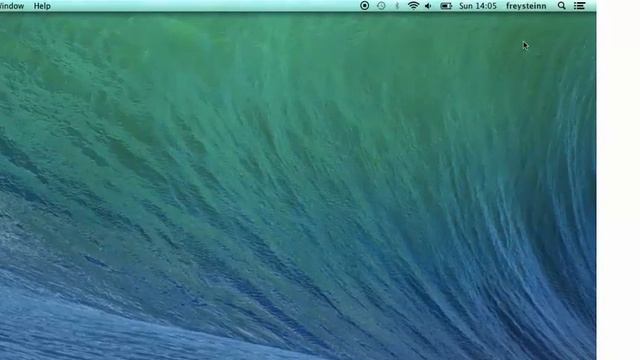Open the Bluetooth status menu
This screenshot has height=360, width=640.
pyautogui.click(x=397, y=6)
